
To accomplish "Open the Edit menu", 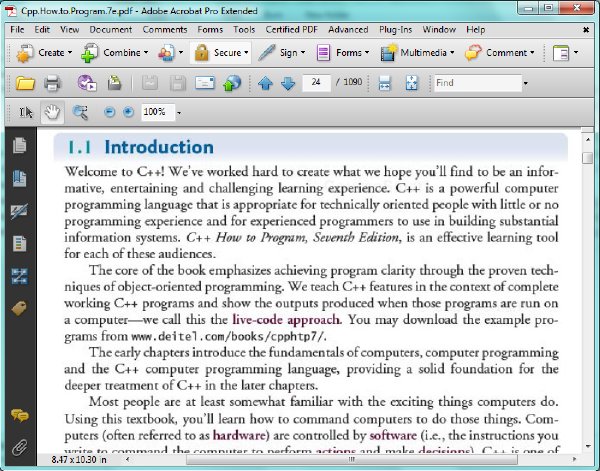I will pos(42,30).
